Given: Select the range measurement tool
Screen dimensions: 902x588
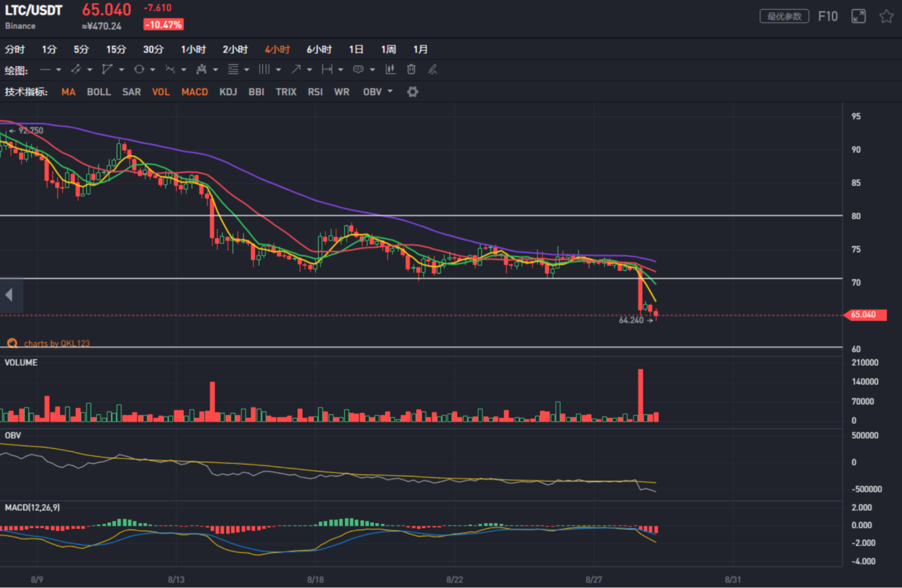Looking at the screenshot, I should coord(327,70).
